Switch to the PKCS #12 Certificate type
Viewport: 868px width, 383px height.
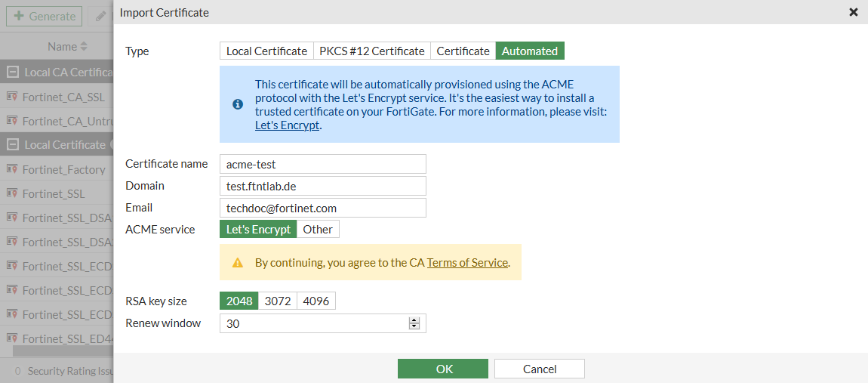(372, 51)
